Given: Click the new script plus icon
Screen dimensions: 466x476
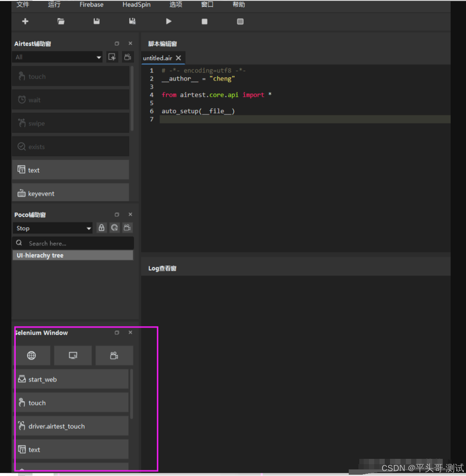Looking at the screenshot, I should click(25, 21).
